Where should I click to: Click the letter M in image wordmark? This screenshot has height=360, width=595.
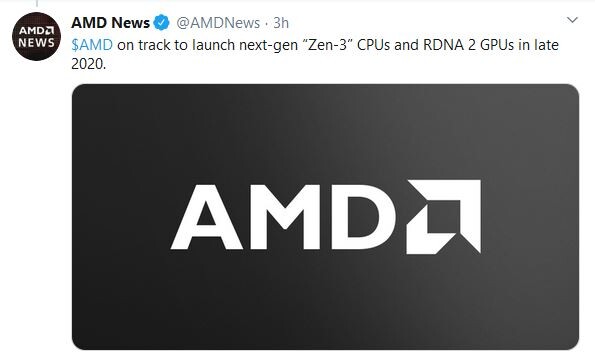286,217
